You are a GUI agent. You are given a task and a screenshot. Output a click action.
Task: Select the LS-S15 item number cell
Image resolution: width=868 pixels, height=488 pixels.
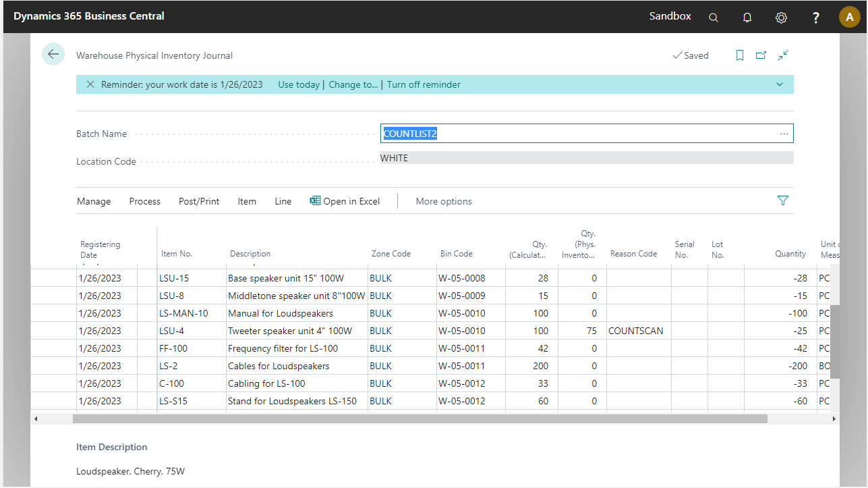(x=191, y=401)
